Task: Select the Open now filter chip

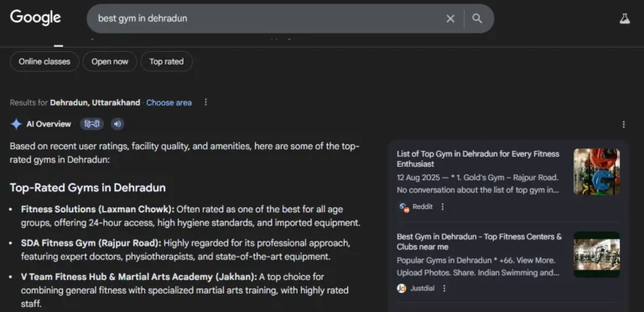Action: 110,61
